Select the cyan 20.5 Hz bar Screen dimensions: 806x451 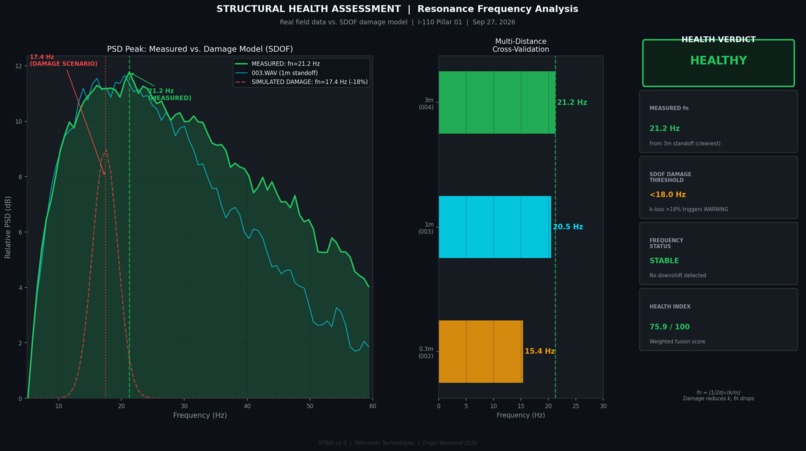pyautogui.click(x=494, y=227)
